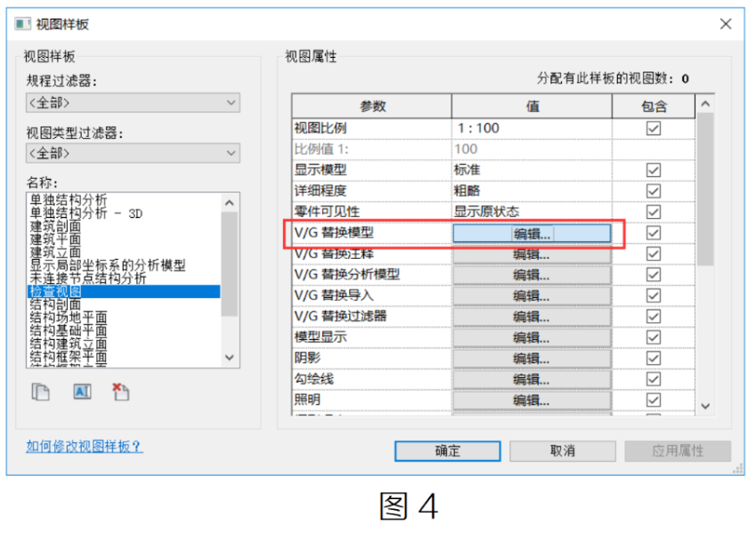
Task: Click up arrow of properties table scrollbar
Action: [x=705, y=103]
